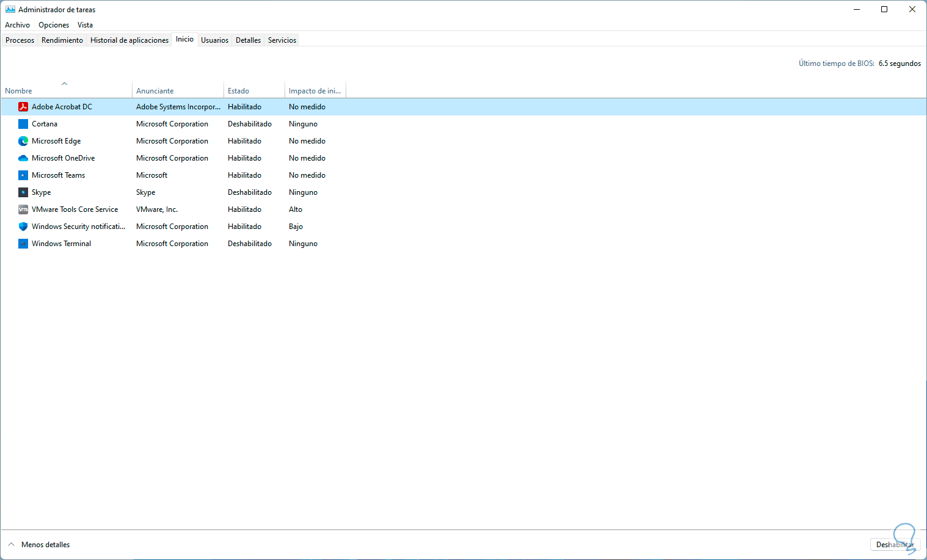The width and height of the screenshot is (927, 560).
Task: Click Habilitado status for Microsoft Edge
Action: [245, 141]
